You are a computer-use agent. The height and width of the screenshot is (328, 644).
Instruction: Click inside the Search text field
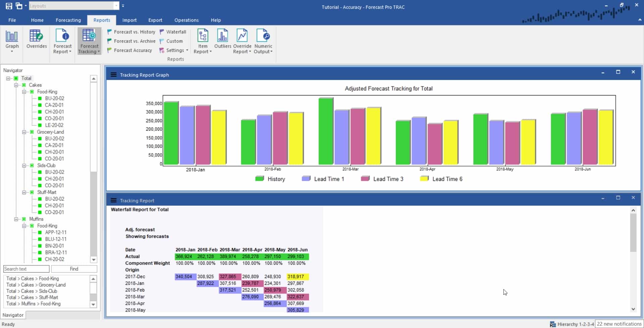click(26, 269)
